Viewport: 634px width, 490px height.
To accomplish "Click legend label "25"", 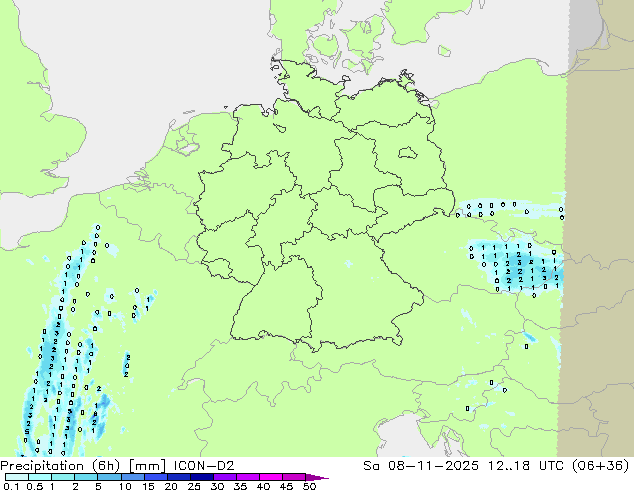I will tap(194, 486).
